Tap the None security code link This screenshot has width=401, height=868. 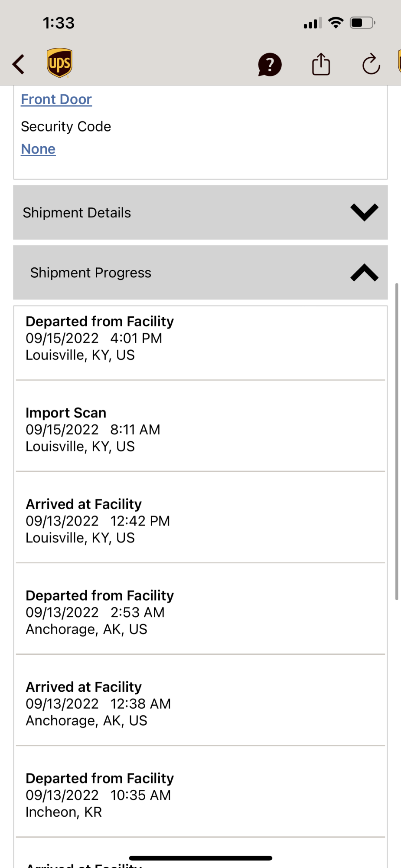[38, 149]
